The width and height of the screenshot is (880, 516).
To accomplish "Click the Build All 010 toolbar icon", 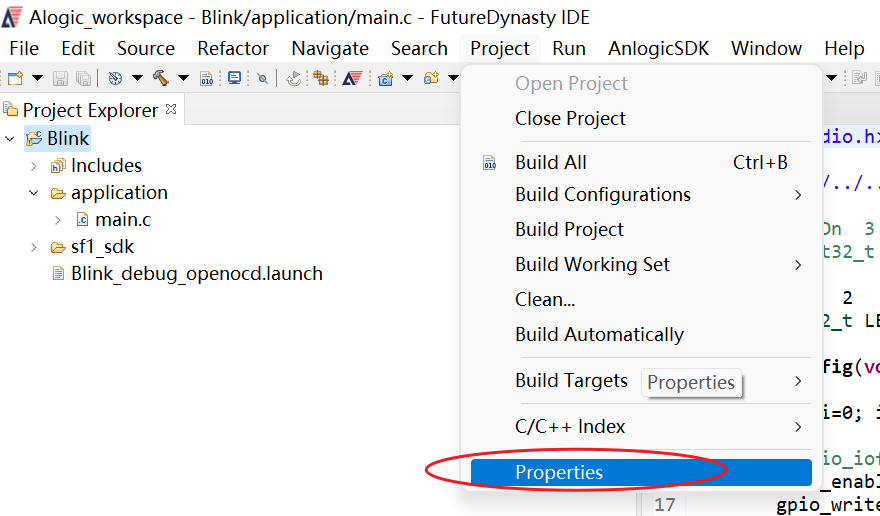I will (x=207, y=79).
